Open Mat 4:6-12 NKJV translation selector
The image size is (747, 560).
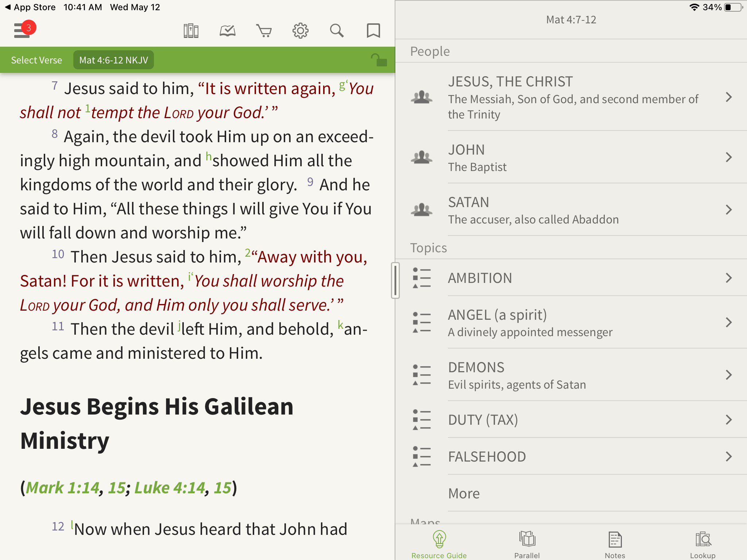[x=113, y=60]
